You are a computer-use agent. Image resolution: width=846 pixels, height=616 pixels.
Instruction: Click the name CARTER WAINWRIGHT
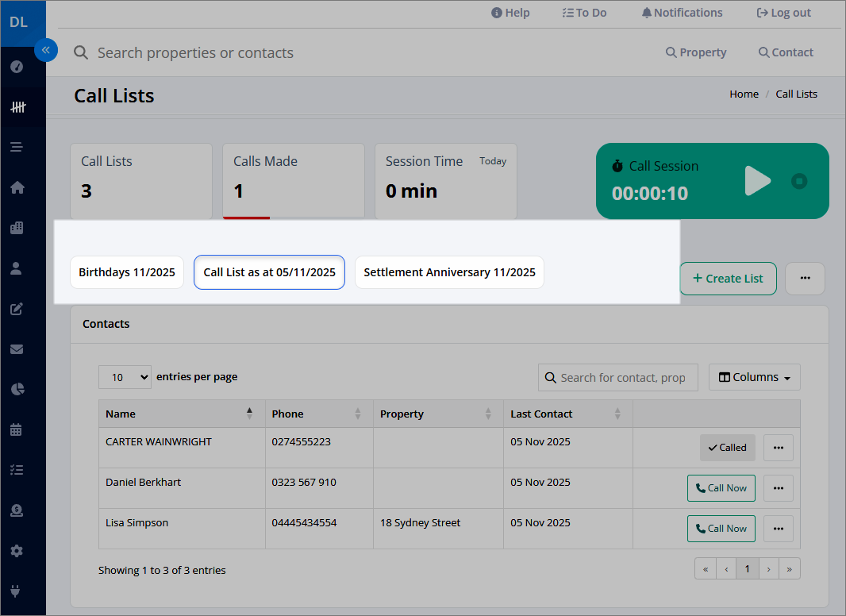click(159, 441)
